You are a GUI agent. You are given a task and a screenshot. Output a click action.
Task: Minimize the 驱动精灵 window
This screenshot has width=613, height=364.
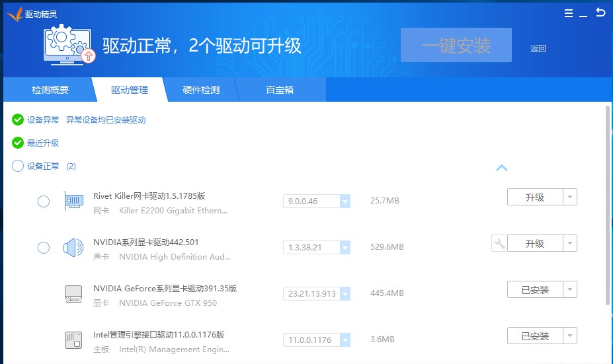[x=583, y=16]
